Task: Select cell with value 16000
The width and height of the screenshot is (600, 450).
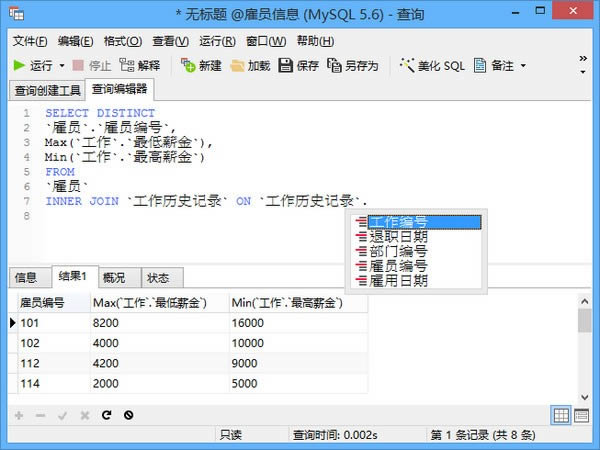Action: 298,323
